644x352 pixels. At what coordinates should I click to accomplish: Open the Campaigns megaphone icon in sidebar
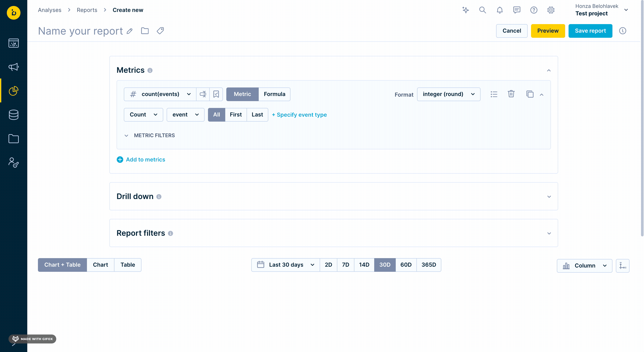(13, 67)
